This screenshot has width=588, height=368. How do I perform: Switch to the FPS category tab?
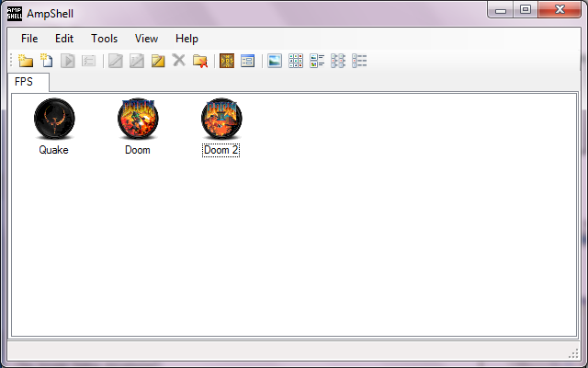(24, 82)
